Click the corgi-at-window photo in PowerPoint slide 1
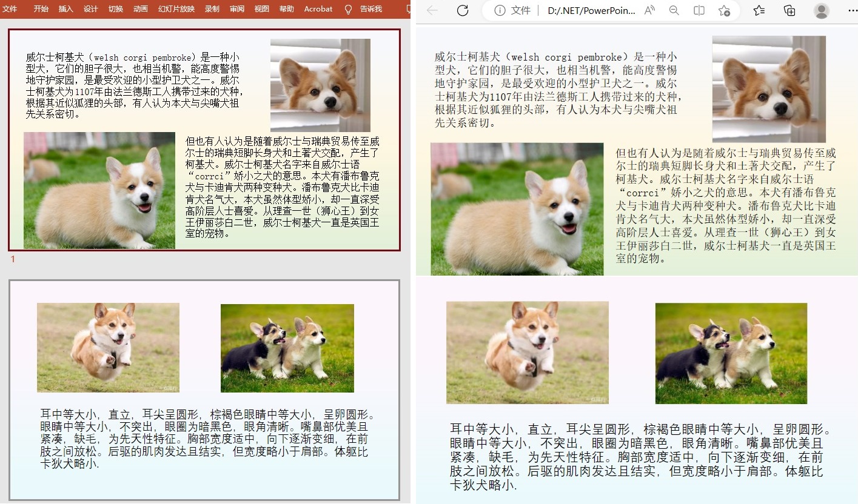The image size is (858, 504). click(320, 85)
